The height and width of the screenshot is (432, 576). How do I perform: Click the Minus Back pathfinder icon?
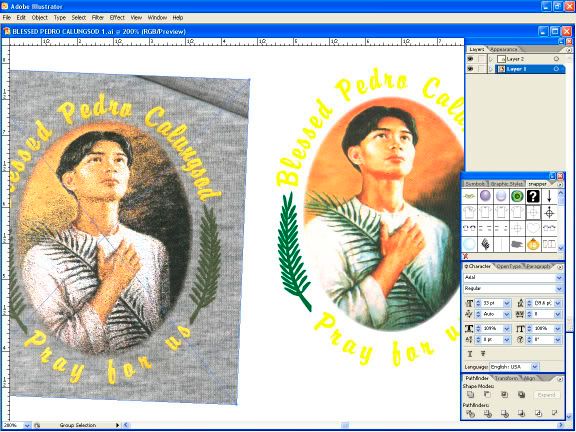(x=555, y=414)
